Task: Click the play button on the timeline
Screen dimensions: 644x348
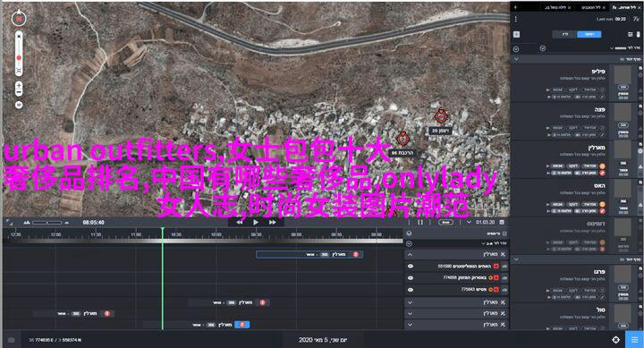Action: (x=256, y=222)
